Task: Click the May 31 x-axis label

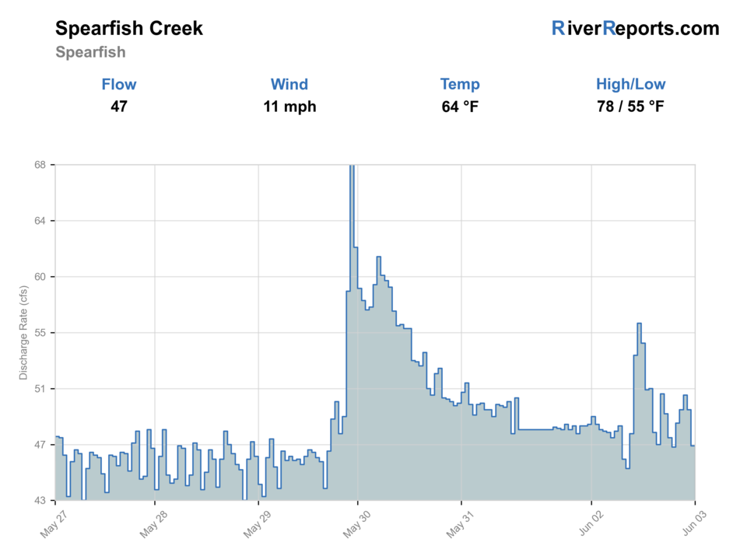Action: pyautogui.click(x=459, y=524)
